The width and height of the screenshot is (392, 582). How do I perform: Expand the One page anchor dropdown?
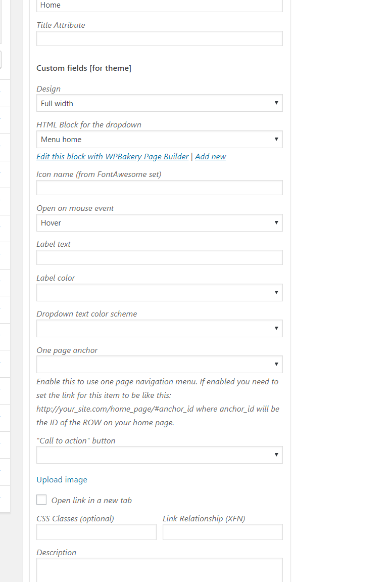click(159, 364)
